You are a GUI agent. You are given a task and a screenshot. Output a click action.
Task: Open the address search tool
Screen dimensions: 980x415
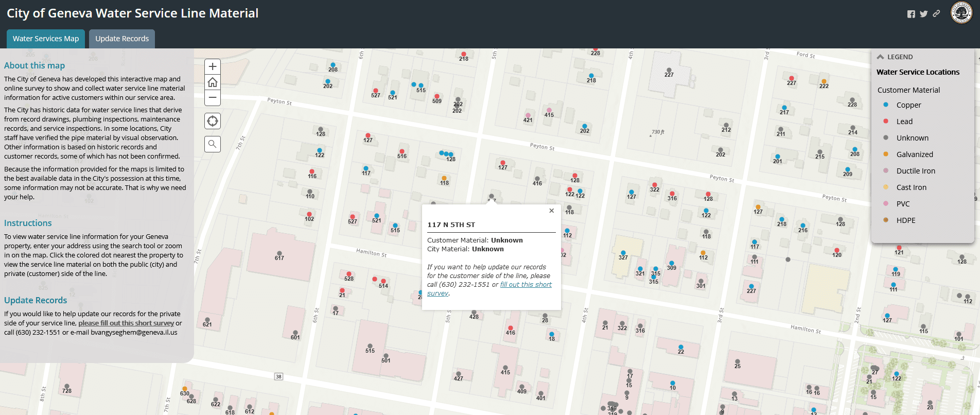213,144
